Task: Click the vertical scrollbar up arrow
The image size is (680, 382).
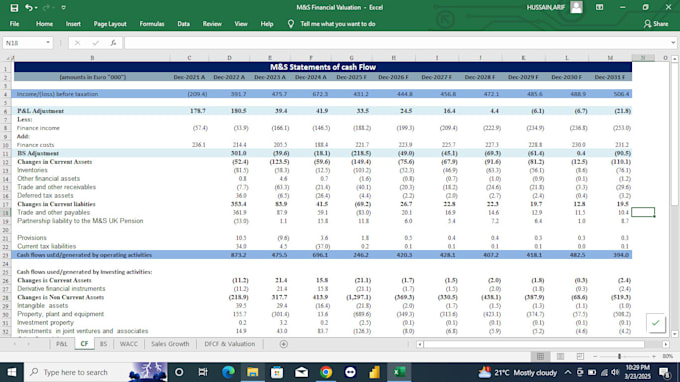Action: (x=674, y=59)
